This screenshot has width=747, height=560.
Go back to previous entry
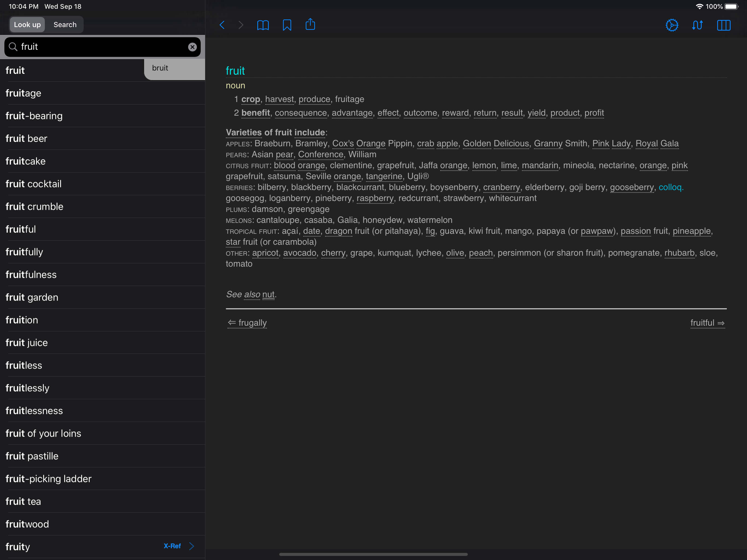(x=222, y=25)
